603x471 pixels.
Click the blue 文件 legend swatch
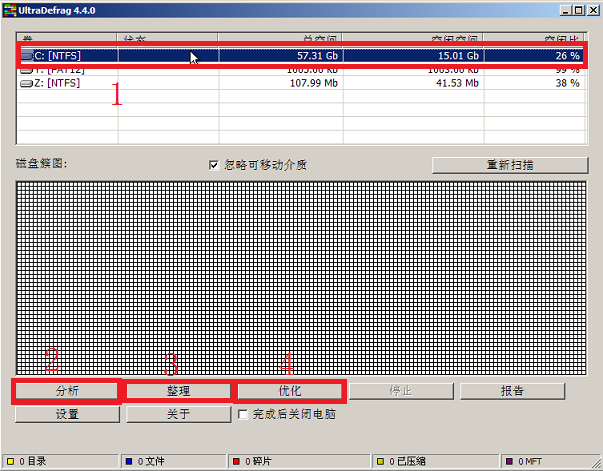click(129, 461)
